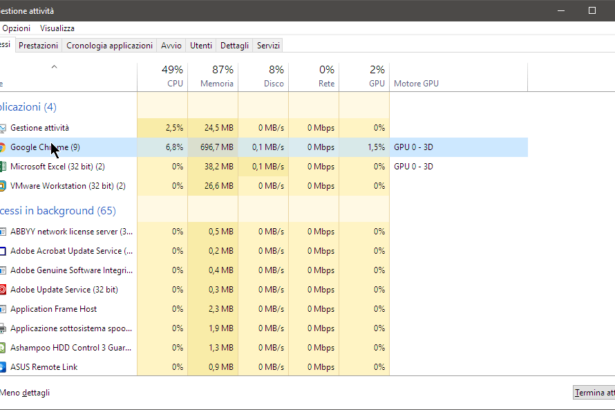615x410 pixels.
Task: Click the Ashampoo HDD Control icon
Action: (3, 347)
